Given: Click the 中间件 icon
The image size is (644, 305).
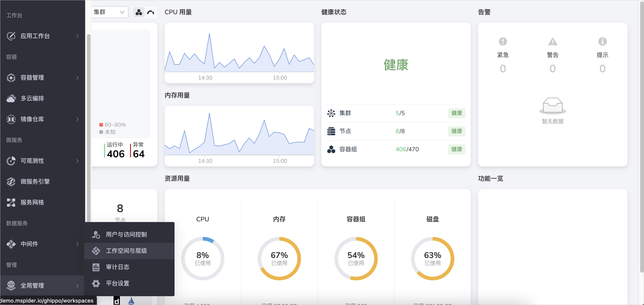Looking at the screenshot, I should [x=11, y=244].
